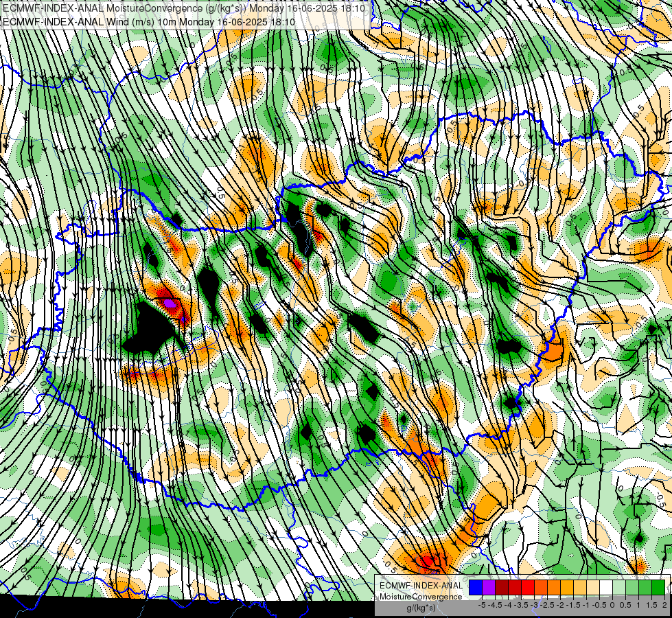Pick the darkest green legend swatch
This screenshot has width=672, height=618.
coord(658,588)
